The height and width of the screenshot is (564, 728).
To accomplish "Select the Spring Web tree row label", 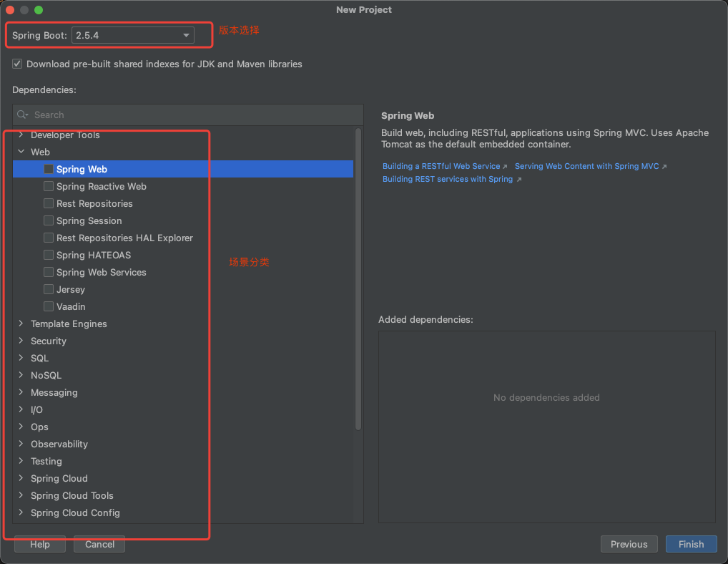I will [82, 169].
